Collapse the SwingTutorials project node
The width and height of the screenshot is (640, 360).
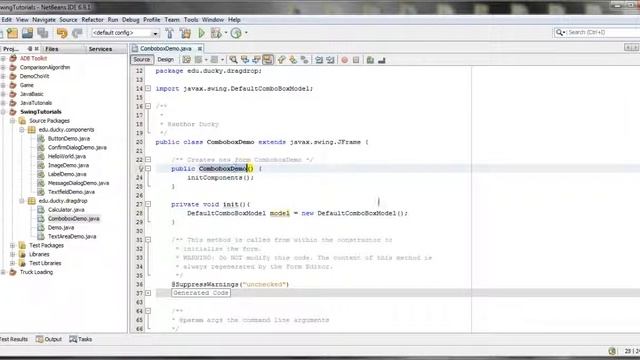[4, 112]
